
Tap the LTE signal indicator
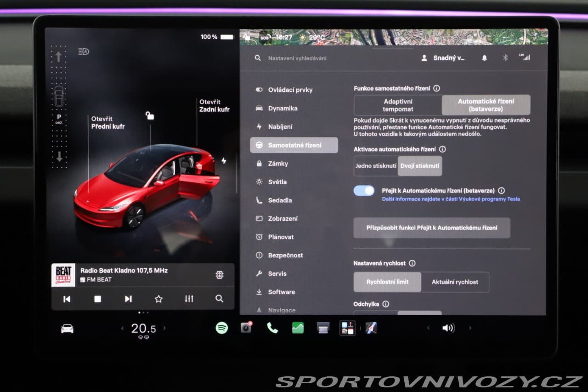click(x=524, y=57)
